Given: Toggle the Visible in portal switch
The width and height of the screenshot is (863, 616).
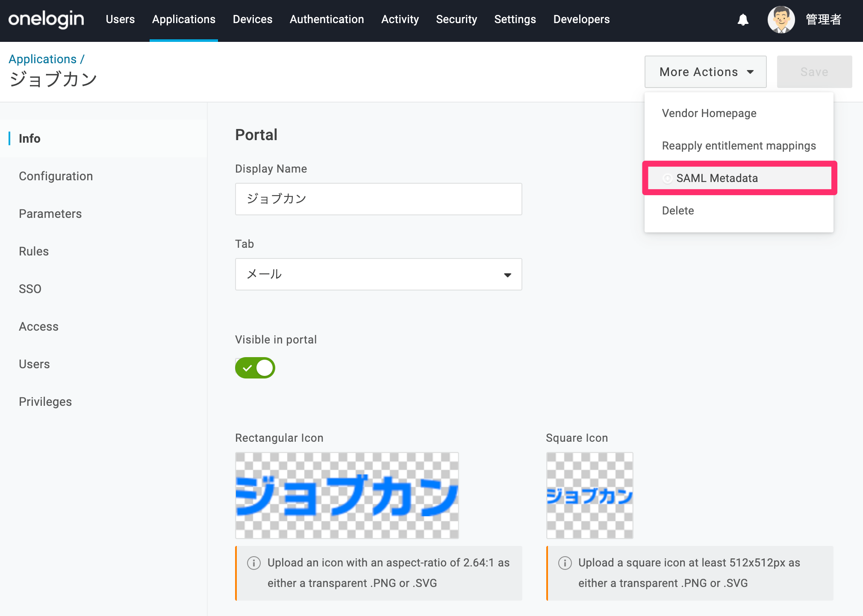Looking at the screenshot, I should click(255, 368).
